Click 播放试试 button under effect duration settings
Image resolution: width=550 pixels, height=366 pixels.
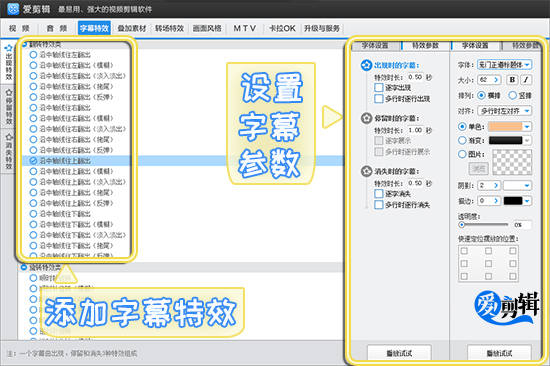(399, 353)
